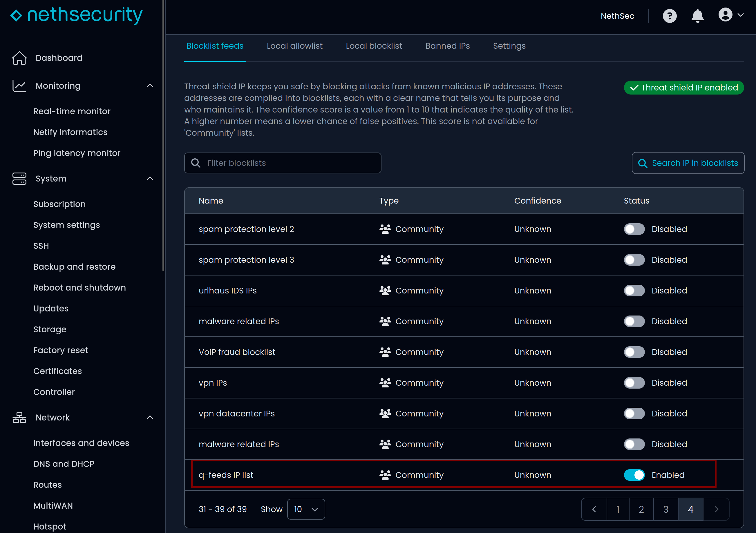This screenshot has height=533, width=756.
Task: Click the Monitoring chart icon
Action: pos(19,86)
